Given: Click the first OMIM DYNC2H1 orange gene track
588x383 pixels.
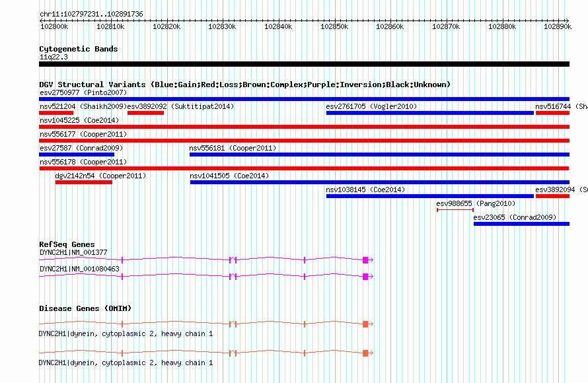Looking at the screenshot, I should pos(206,324).
